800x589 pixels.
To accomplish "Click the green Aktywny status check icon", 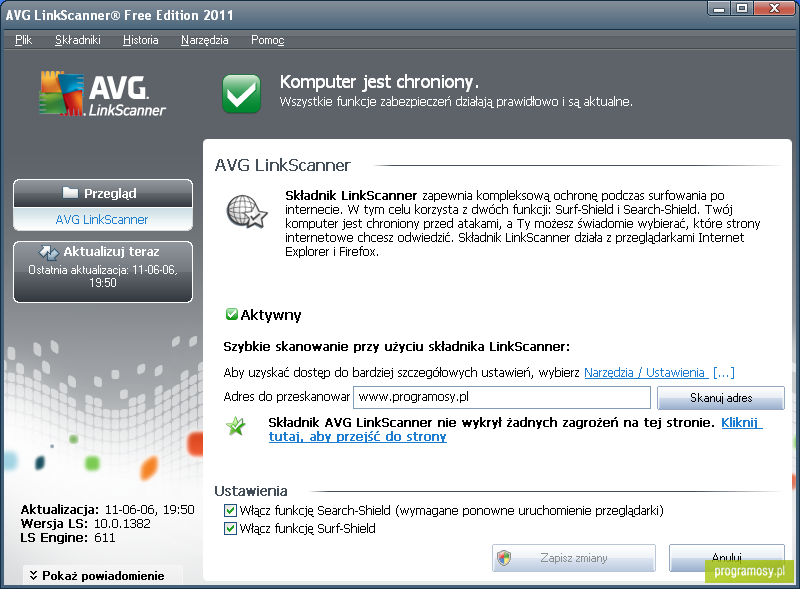I will [x=232, y=314].
